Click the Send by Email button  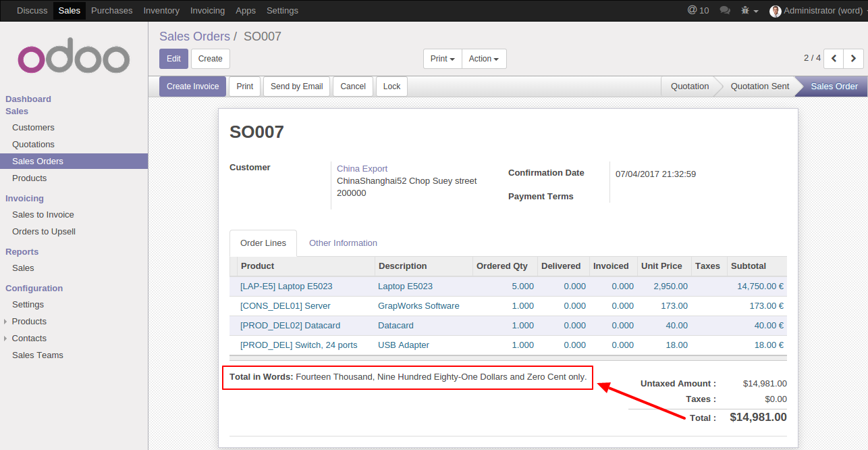click(x=297, y=86)
